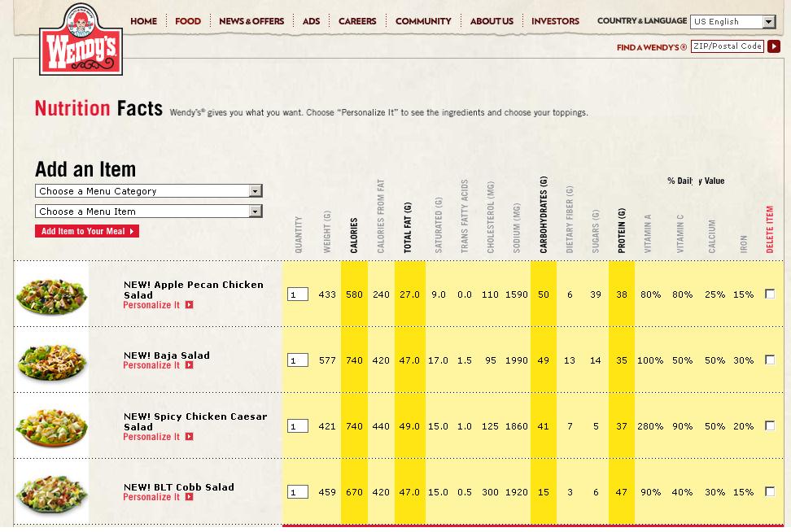The image size is (791, 532).
Task: Click arrow icon next to BLT Cobb Personalize It
Action: (x=189, y=497)
